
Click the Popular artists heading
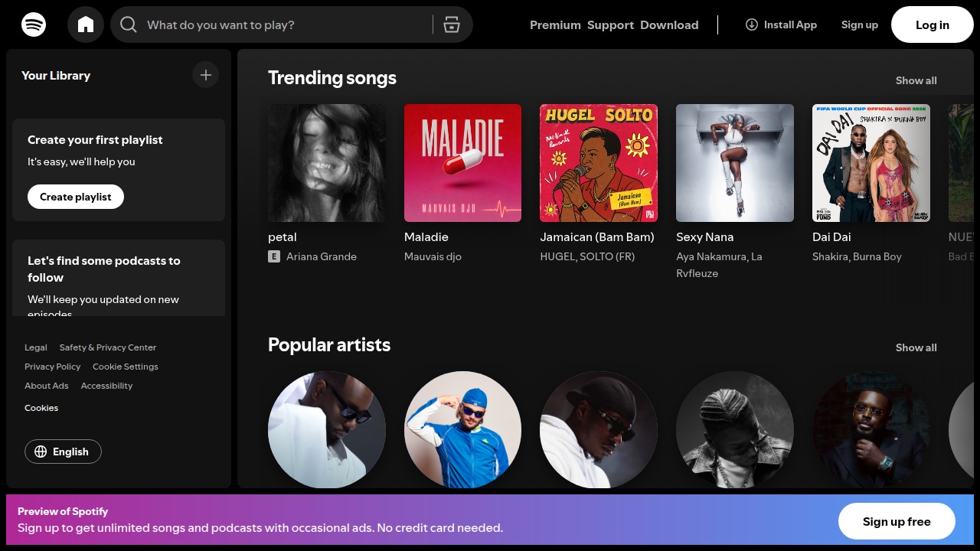[329, 345]
